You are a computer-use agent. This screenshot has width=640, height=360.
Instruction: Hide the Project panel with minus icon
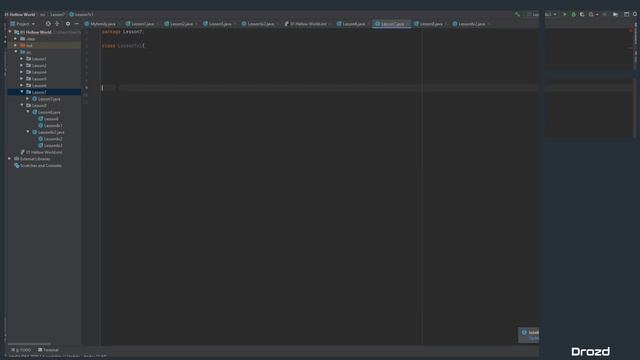(76, 24)
